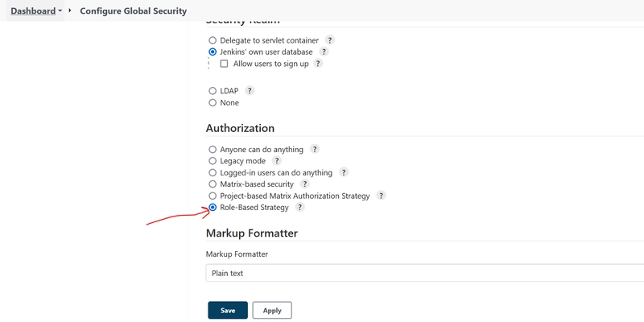Show help for the LDAP option
This screenshot has width=644, height=322.
pos(250,91)
